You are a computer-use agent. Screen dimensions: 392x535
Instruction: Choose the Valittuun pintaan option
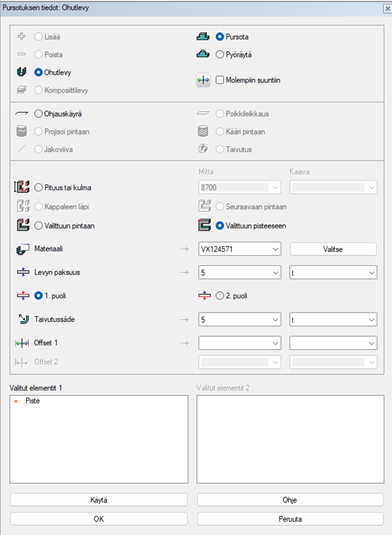(38, 226)
